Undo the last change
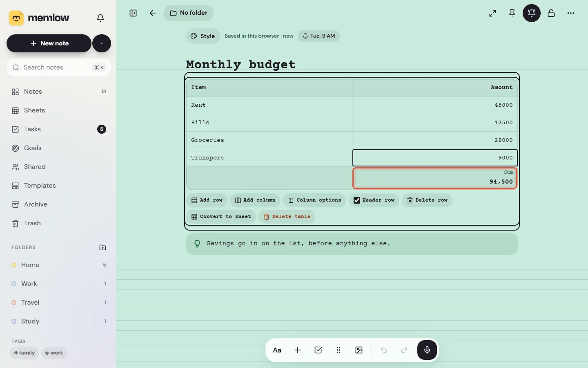The image size is (588, 368). click(x=384, y=350)
